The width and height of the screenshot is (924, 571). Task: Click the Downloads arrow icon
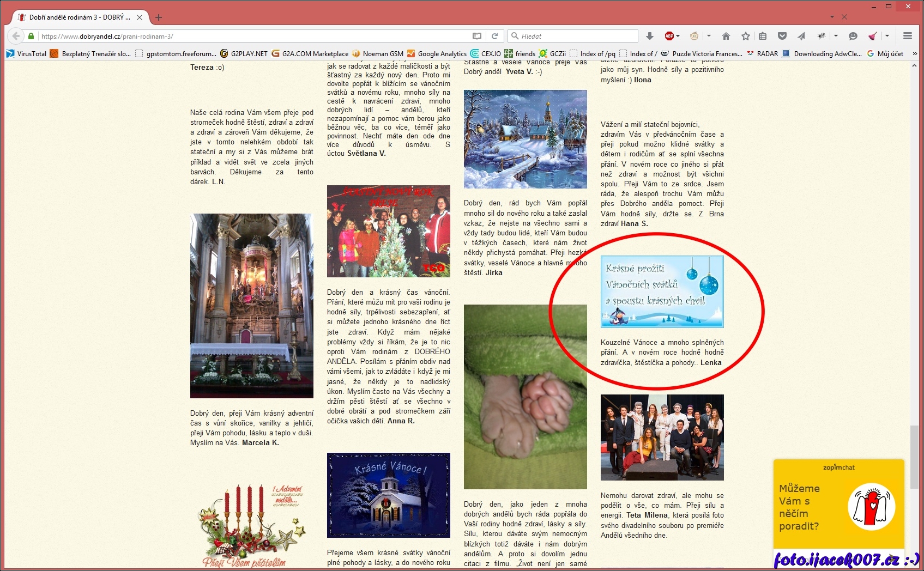tap(649, 36)
